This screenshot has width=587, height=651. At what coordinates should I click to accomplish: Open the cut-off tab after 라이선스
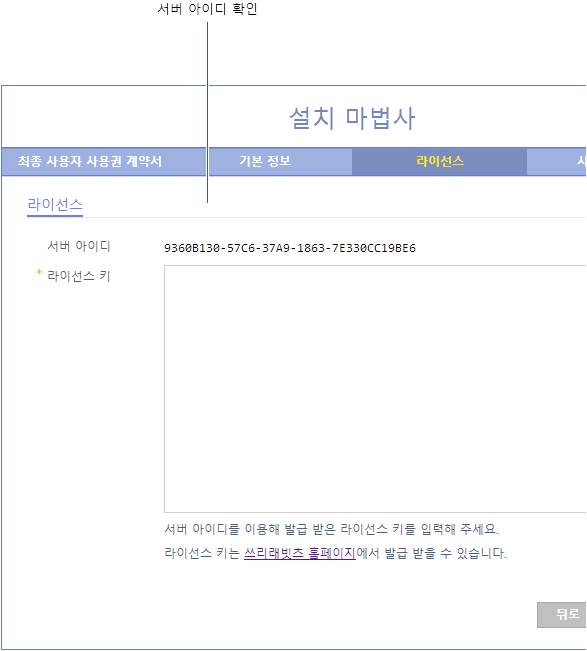click(x=557, y=161)
